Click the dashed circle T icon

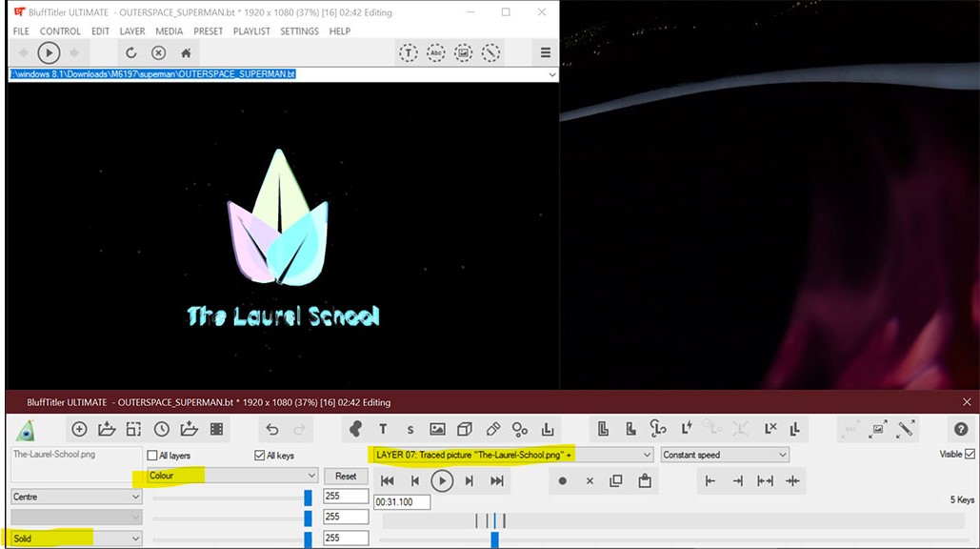409,53
